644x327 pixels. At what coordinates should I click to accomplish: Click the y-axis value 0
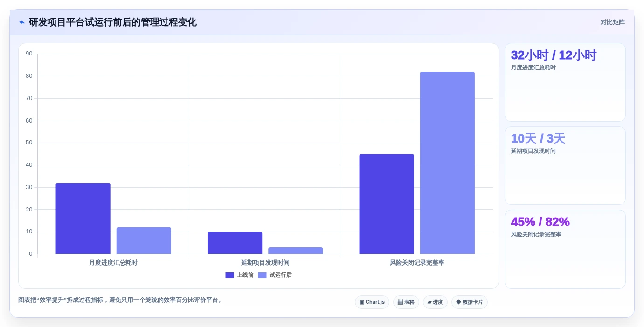tap(31, 254)
